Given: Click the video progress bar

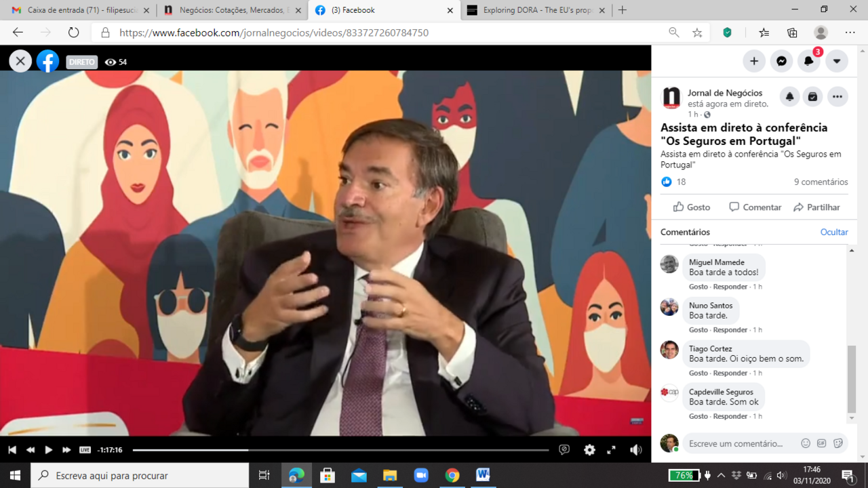Looking at the screenshot, I should tap(340, 449).
